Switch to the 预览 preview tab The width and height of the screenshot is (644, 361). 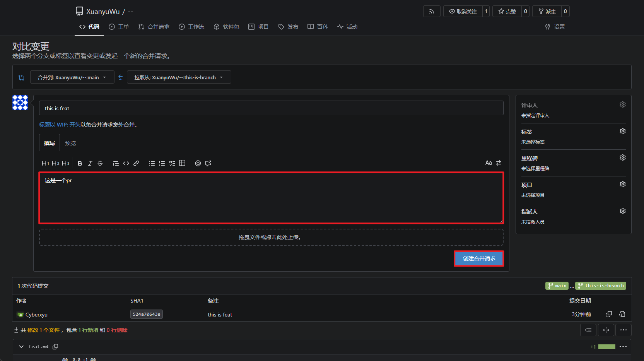pyautogui.click(x=70, y=143)
